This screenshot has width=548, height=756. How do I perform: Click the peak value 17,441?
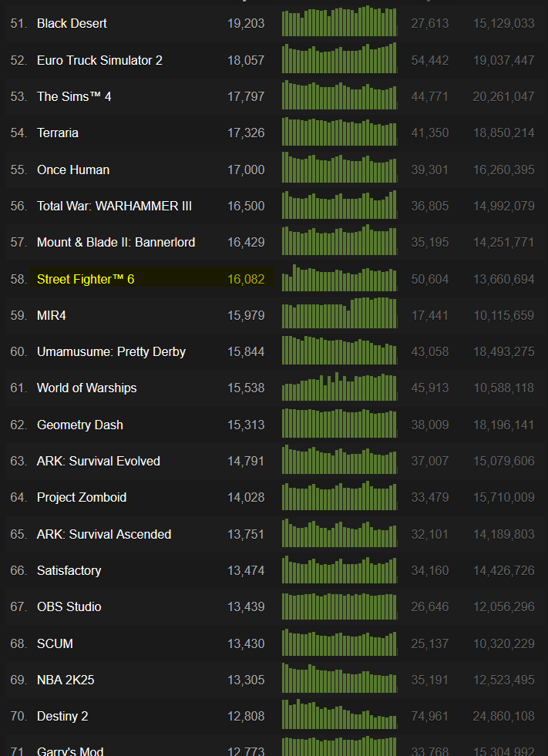point(430,315)
